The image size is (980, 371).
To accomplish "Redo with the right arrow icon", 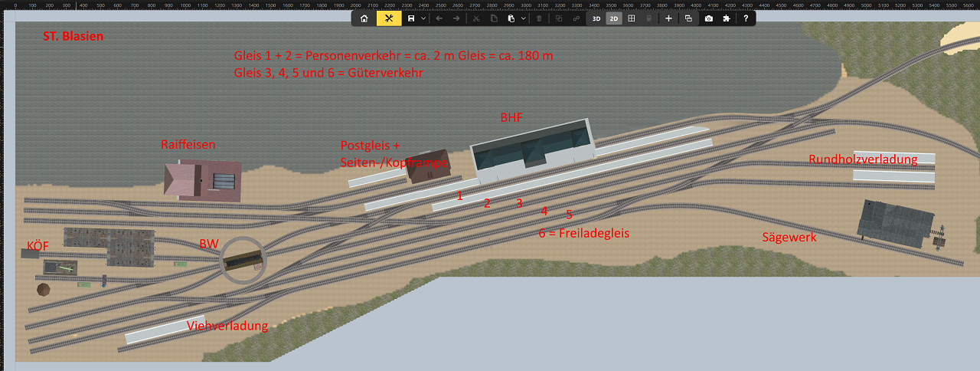I will (x=456, y=18).
